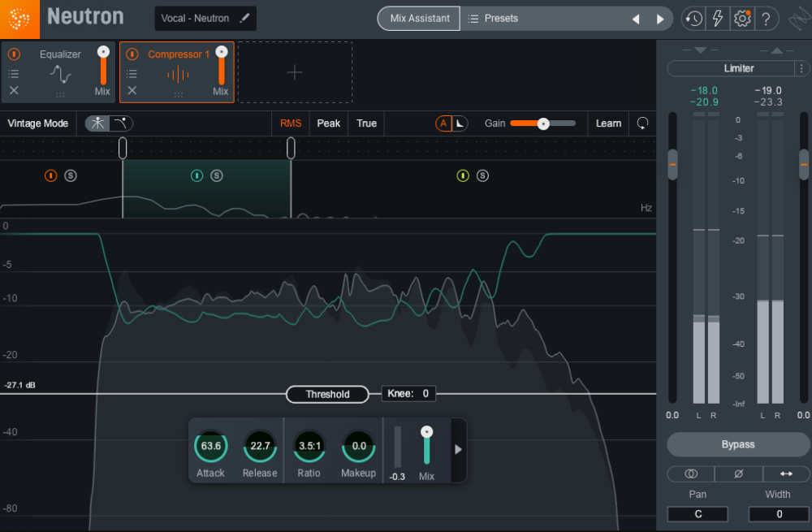Click the sum to mono circles icon
Image resolution: width=812 pixels, height=532 pixels.
691,474
